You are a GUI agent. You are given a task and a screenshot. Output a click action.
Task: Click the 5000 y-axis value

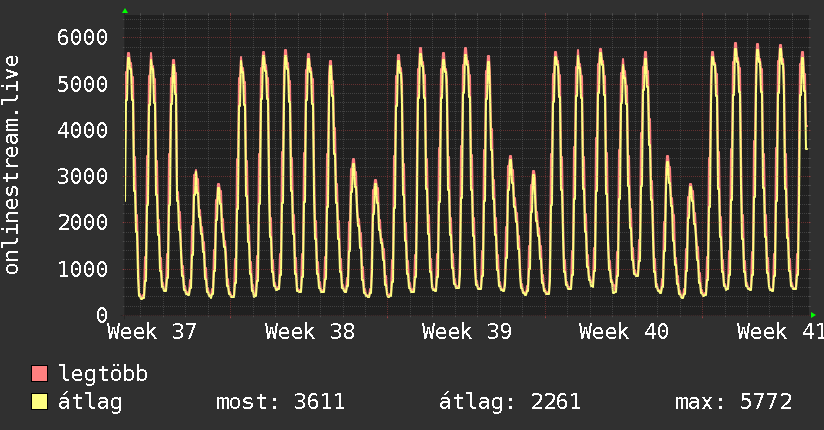point(83,84)
